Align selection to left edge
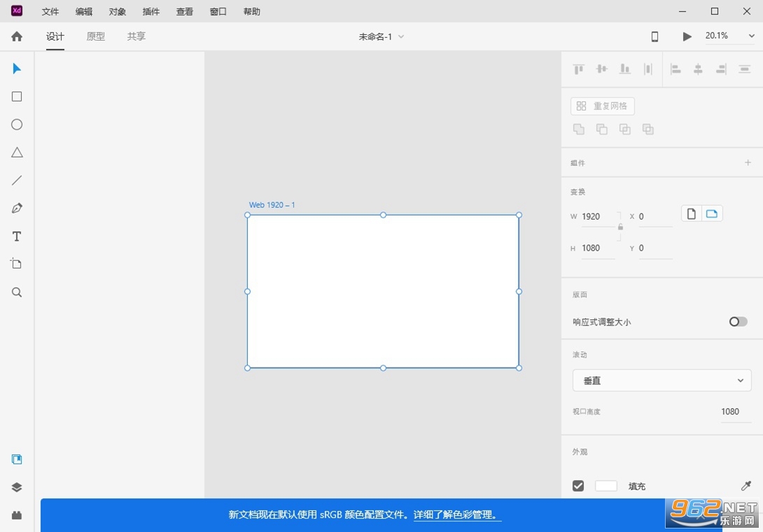763x532 pixels. (675, 69)
